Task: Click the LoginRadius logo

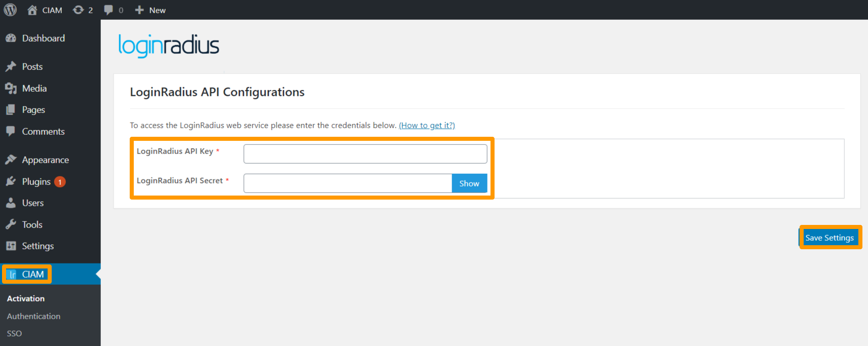Action: 169,46
